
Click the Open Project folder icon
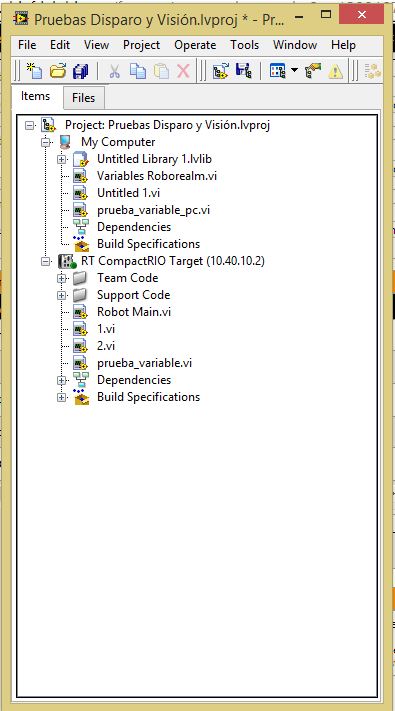[58, 71]
